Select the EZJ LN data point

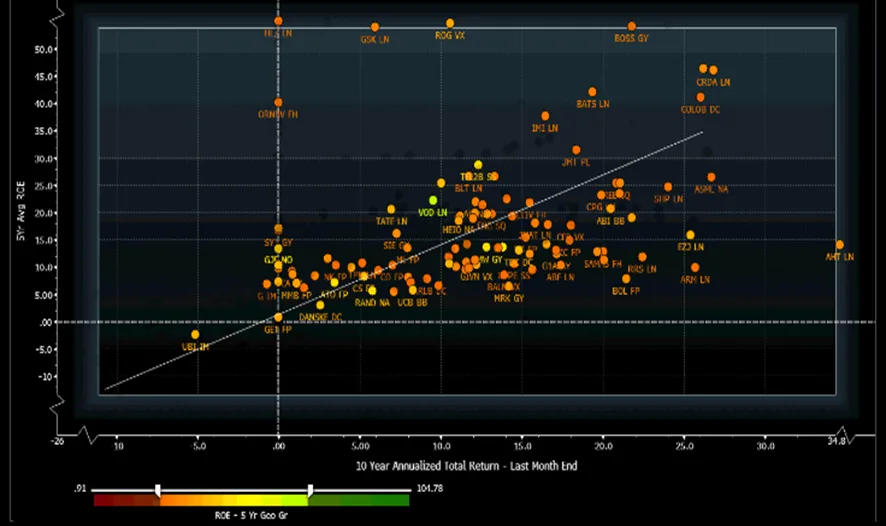(x=690, y=235)
